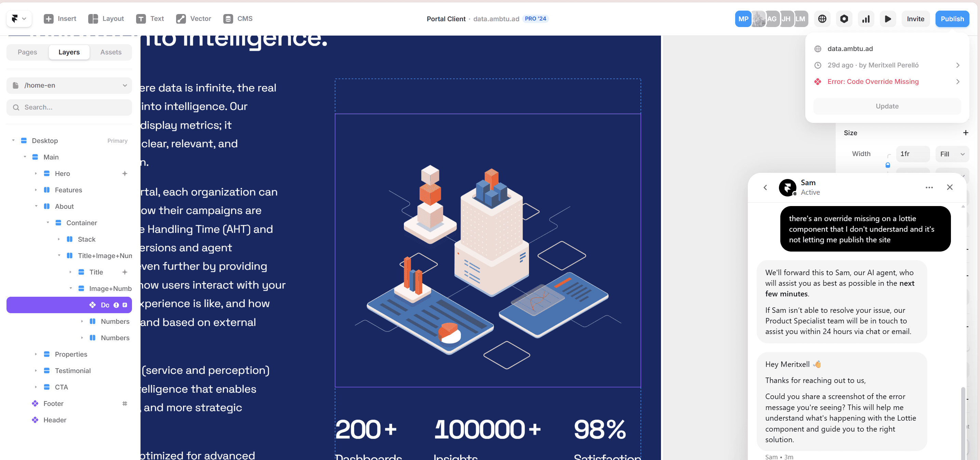Toggle the size aspect ratio lock
This screenshot has height=460, width=980.
(x=888, y=165)
